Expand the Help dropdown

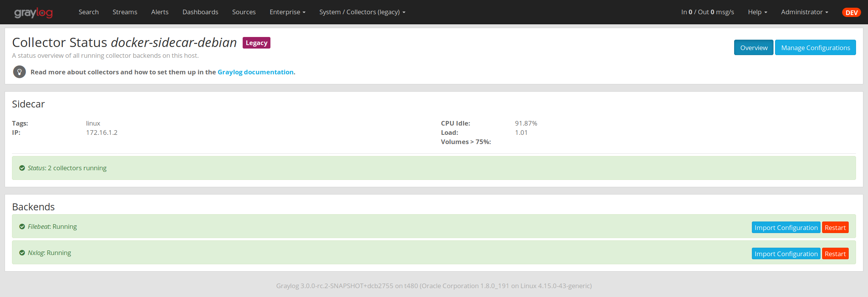(x=757, y=12)
